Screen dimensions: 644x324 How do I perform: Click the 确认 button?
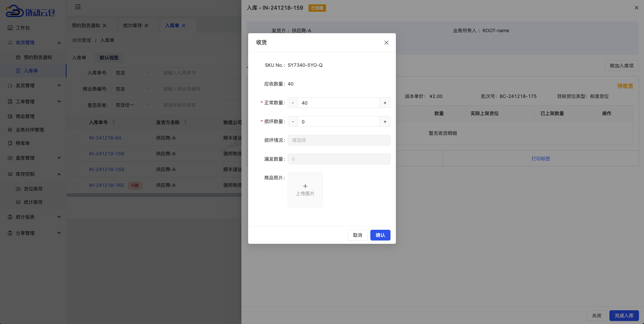click(380, 235)
